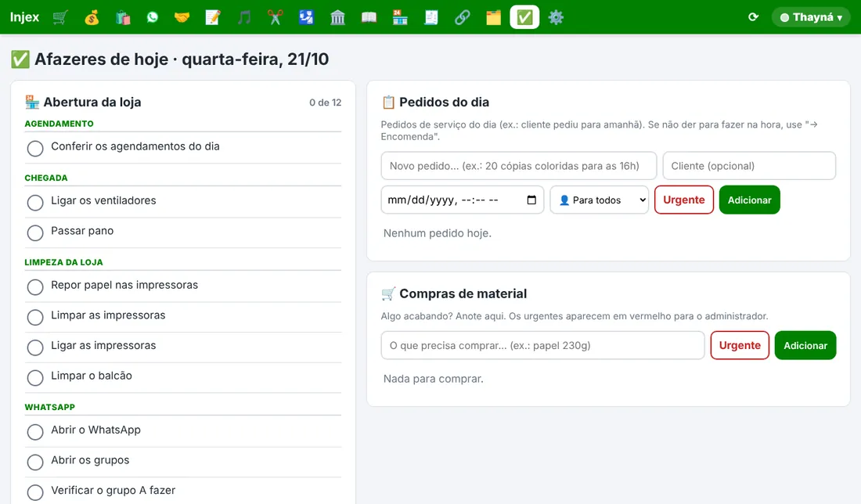Open the yellow folder dividers icon
Image resolution: width=861 pixels, height=504 pixels.
[x=493, y=17]
